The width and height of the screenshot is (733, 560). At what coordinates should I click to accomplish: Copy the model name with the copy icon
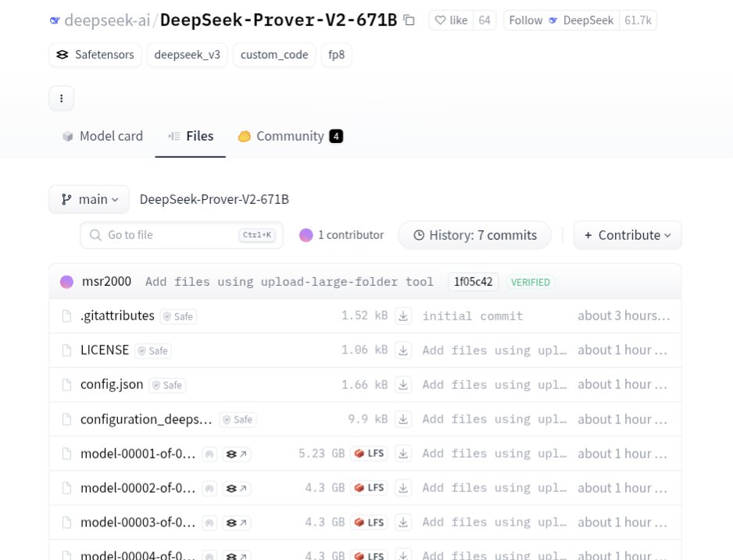pyautogui.click(x=409, y=20)
